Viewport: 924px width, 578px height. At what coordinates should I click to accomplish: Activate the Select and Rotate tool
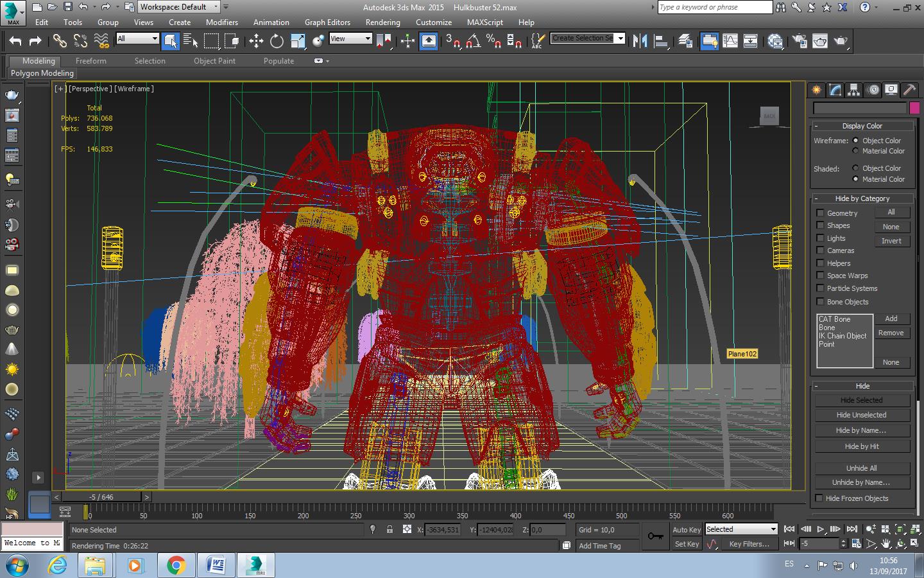click(277, 41)
